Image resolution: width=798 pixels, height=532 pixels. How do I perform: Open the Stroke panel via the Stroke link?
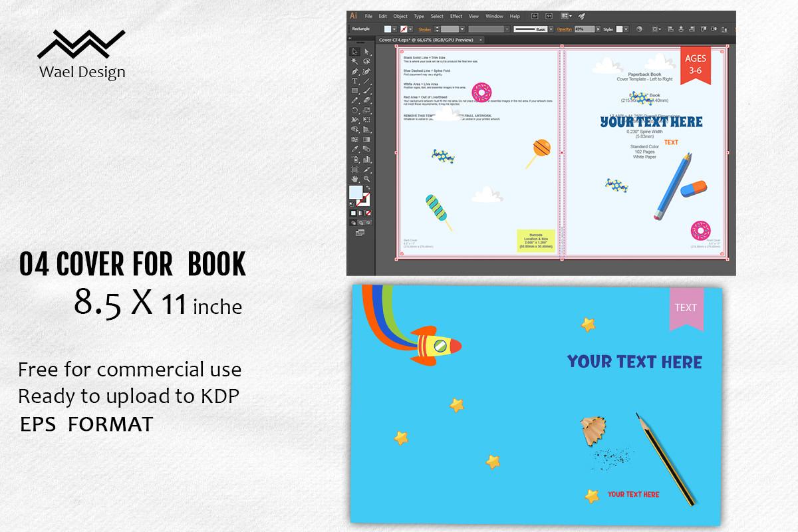pyautogui.click(x=424, y=29)
